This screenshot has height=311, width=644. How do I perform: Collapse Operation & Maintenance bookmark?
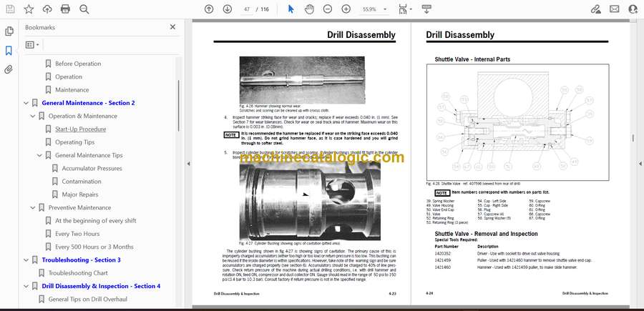pos(33,116)
